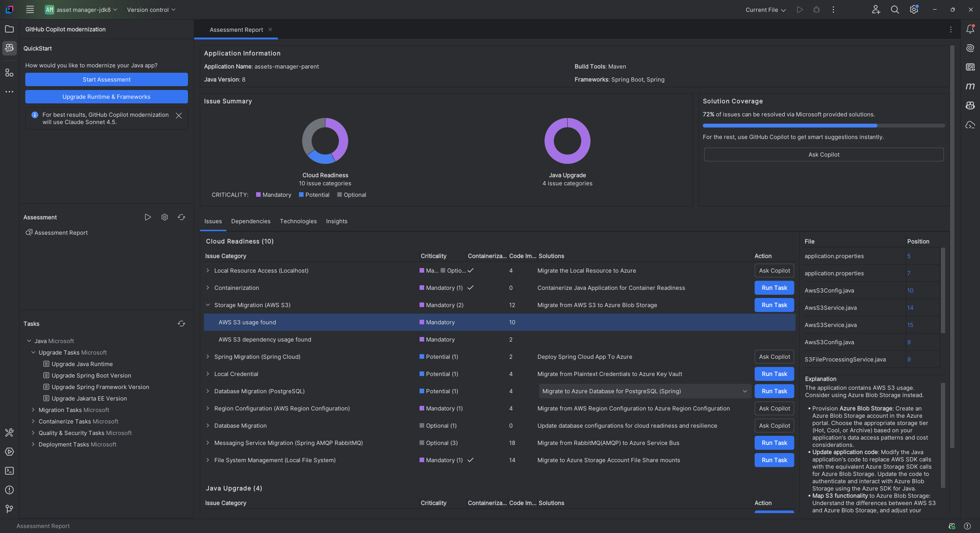
Task: Click the solution coverage progress bar
Action: pyautogui.click(x=823, y=126)
